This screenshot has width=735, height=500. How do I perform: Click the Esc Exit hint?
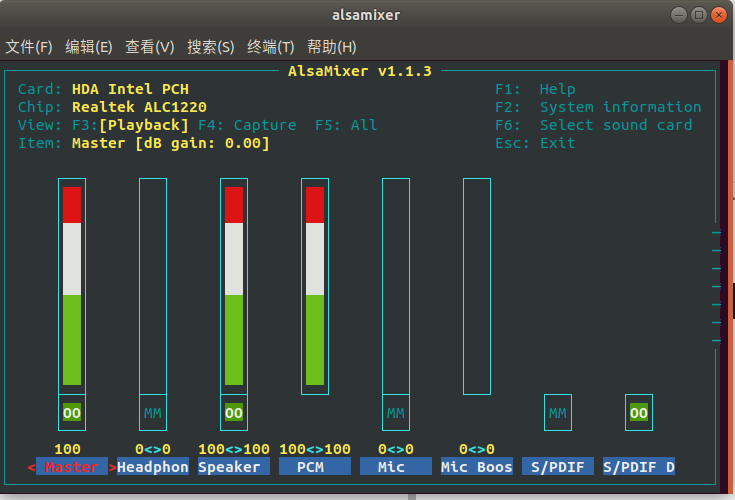[x=535, y=143]
